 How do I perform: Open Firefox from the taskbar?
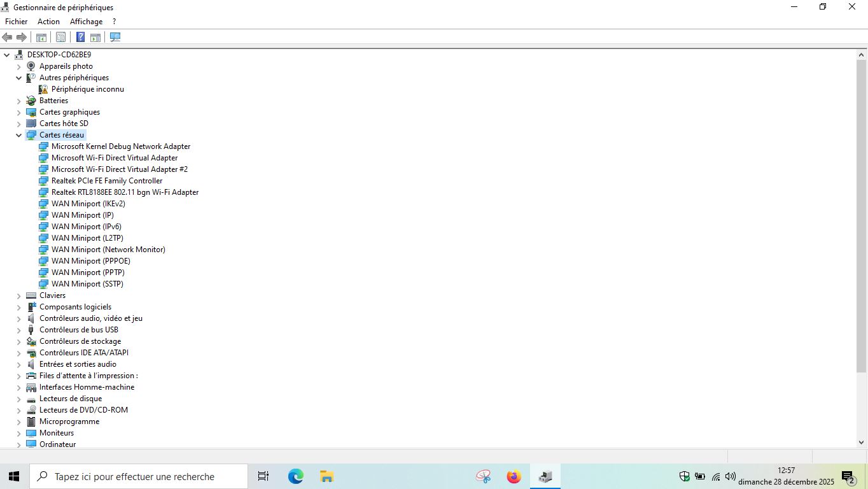pyautogui.click(x=514, y=476)
